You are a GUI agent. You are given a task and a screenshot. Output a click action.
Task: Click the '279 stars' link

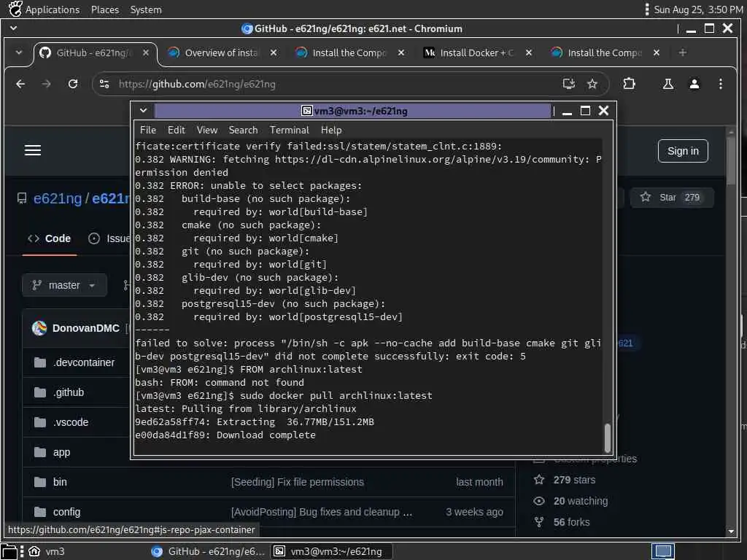[x=574, y=480]
